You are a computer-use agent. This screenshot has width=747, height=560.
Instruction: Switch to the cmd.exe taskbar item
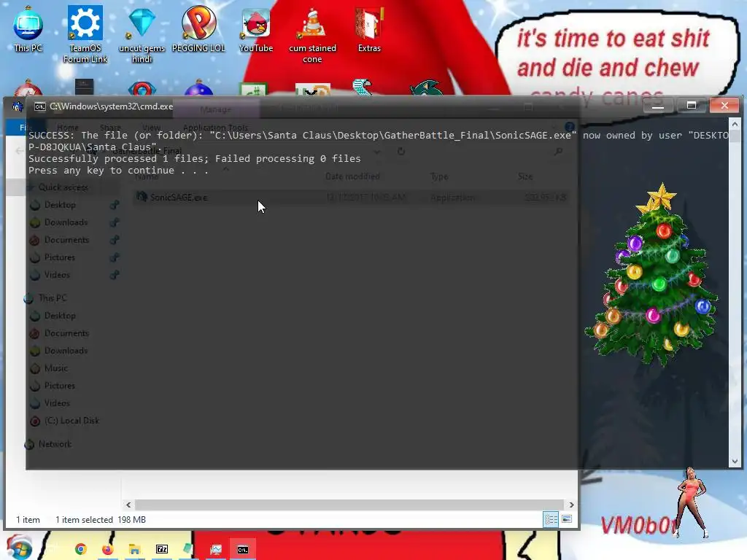243,550
